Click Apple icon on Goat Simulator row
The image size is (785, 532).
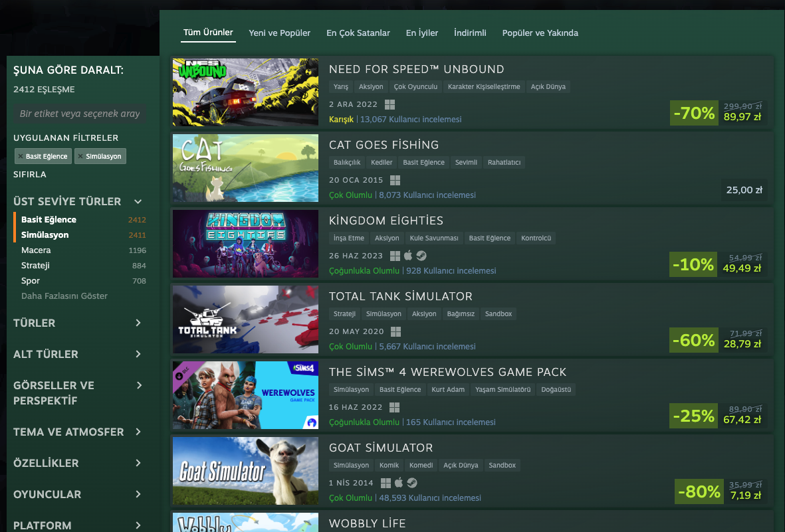(399, 482)
